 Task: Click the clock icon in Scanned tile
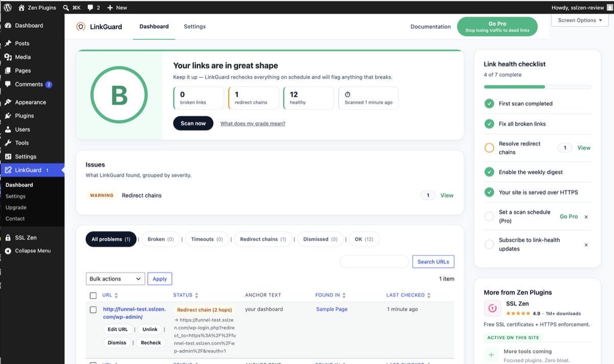pos(347,95)
